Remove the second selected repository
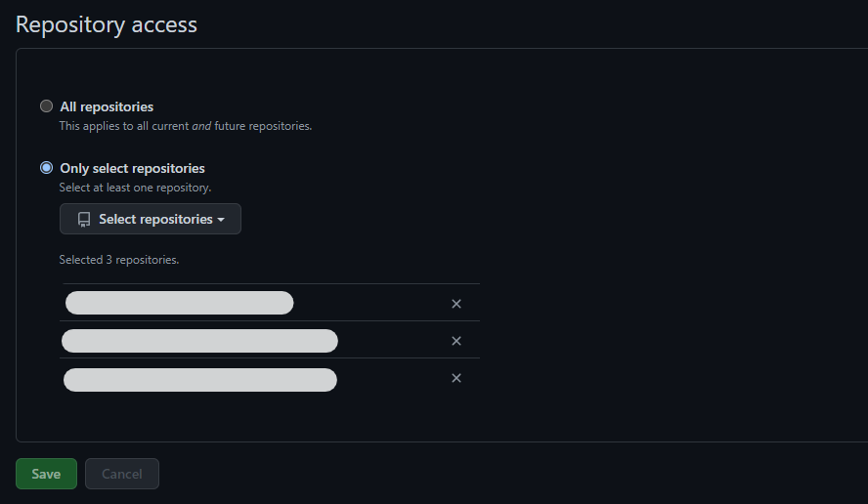 (456, 341)
